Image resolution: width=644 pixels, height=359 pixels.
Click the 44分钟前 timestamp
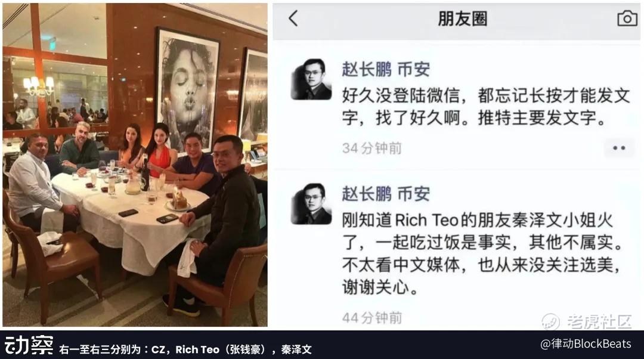point(371,317)
